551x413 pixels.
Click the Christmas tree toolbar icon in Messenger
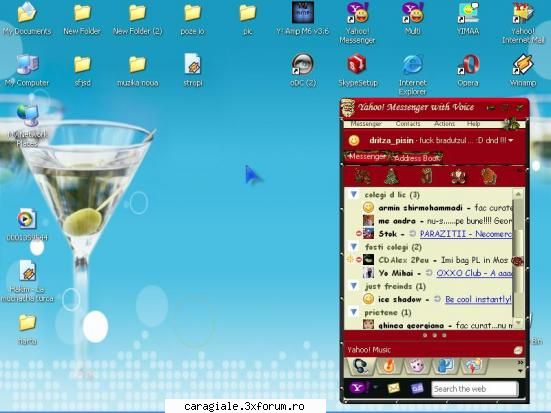[391, 176]
